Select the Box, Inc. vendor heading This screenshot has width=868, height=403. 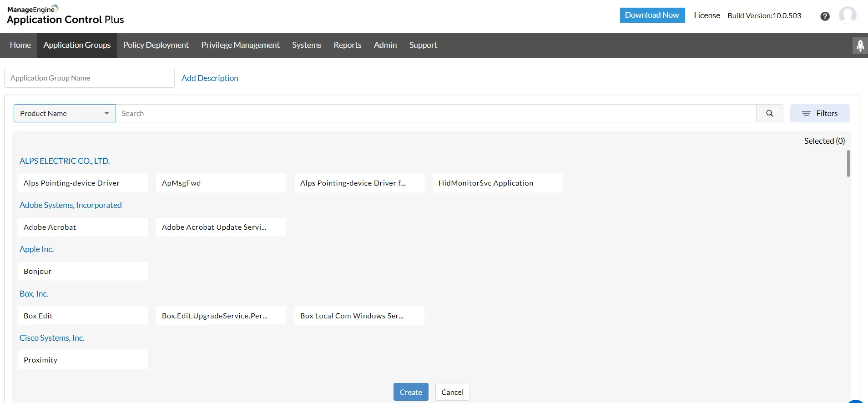(34, 294)
